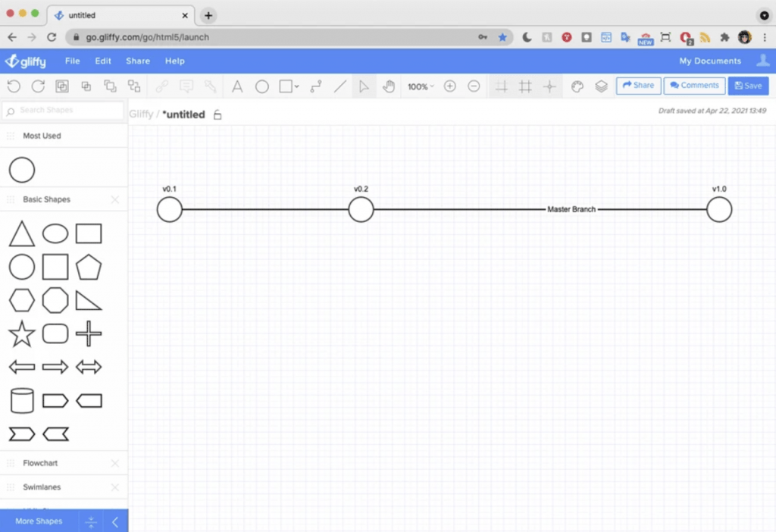Select the straight Line tool

click(340, 86)
